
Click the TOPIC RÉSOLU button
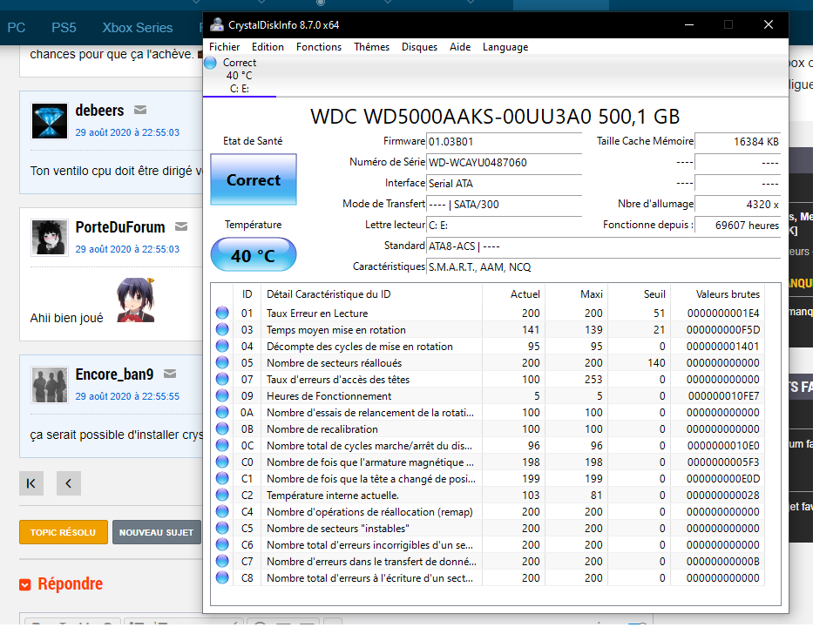[x=64, y=532]
